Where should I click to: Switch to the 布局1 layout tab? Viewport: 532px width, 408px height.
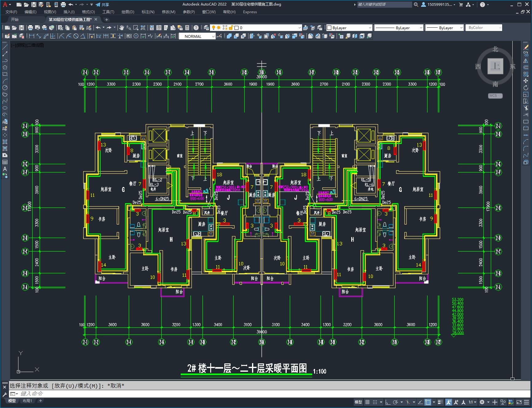click(x=27, y=401)
